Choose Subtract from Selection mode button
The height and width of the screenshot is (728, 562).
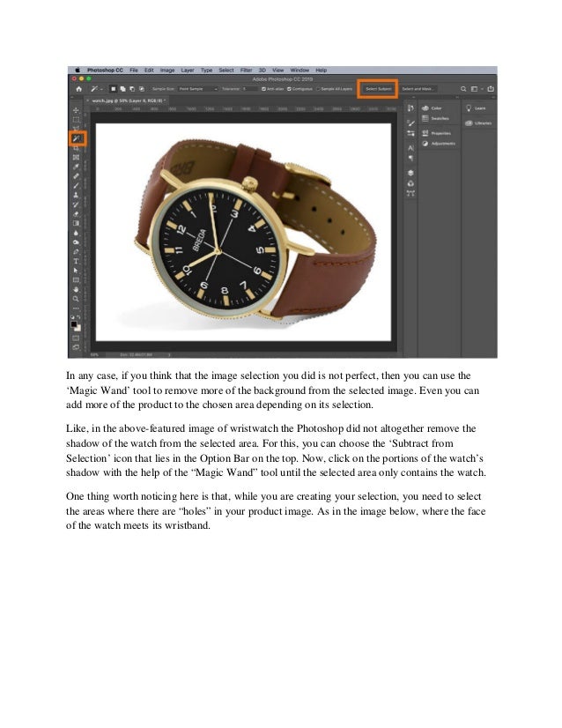[132, 89]
